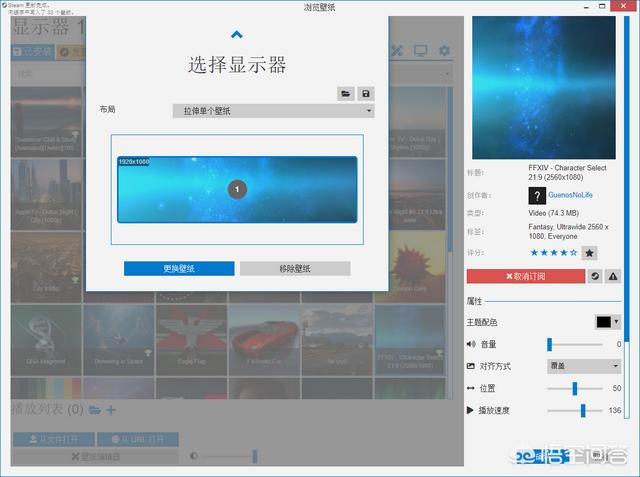Select the Drowning in Space wallpaper thumbnail
This screenshot has height=477, width=640.
(x=119, y=340)
